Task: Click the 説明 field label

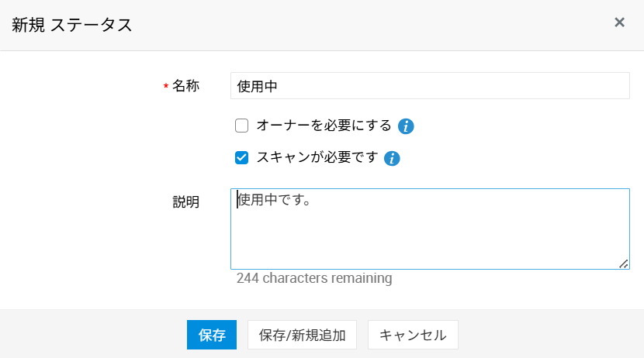Action: point(185,202)
